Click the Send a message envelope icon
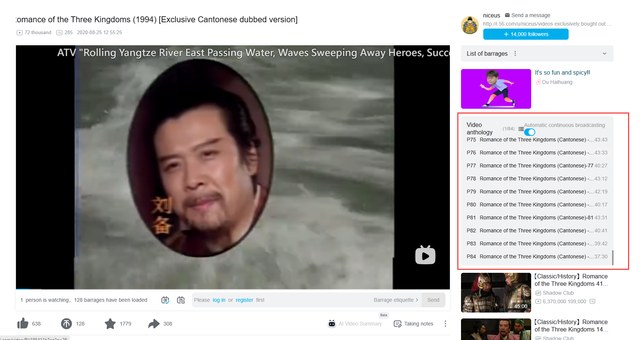644x340 pixels. (507, 15)
